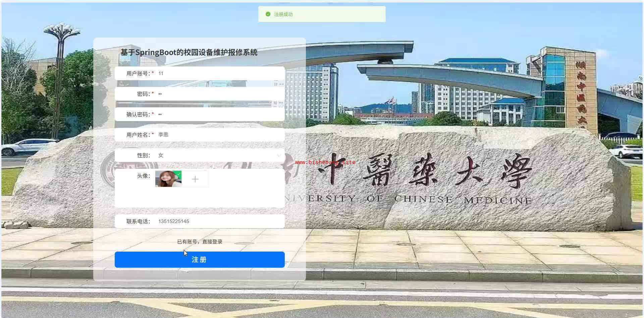The image size is (644, 318).
Task: Click the 头像 label text
Action: 144,176
